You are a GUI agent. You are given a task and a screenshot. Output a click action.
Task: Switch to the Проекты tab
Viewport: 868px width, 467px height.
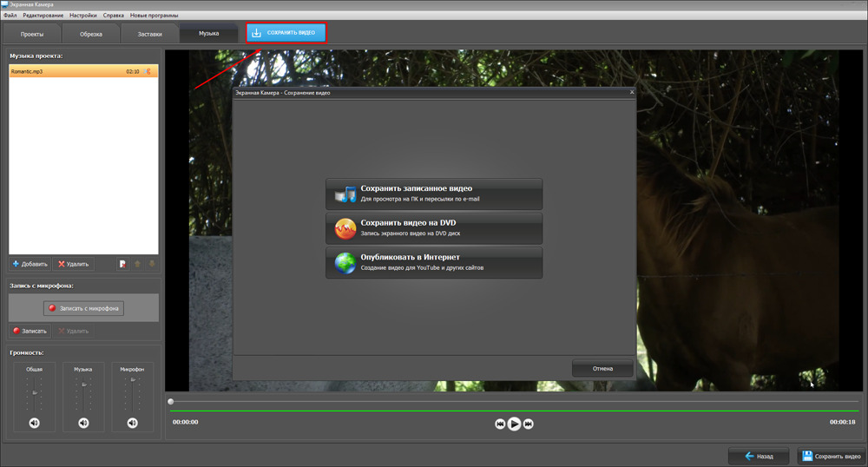32,34
